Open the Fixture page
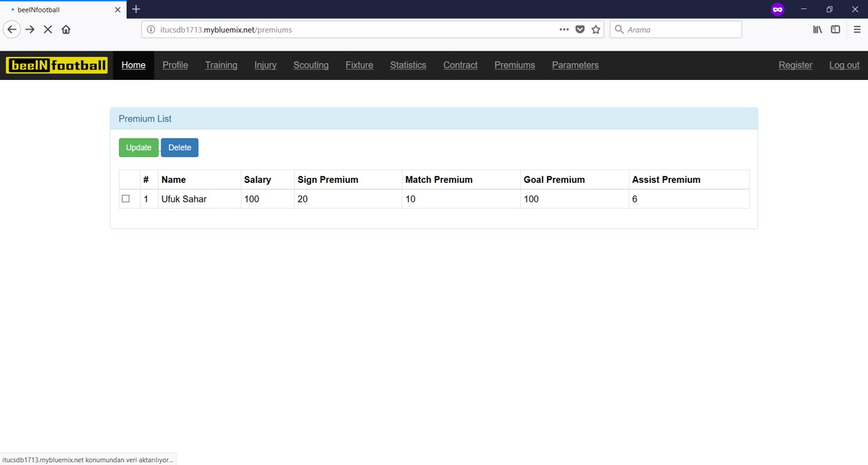 360,65
